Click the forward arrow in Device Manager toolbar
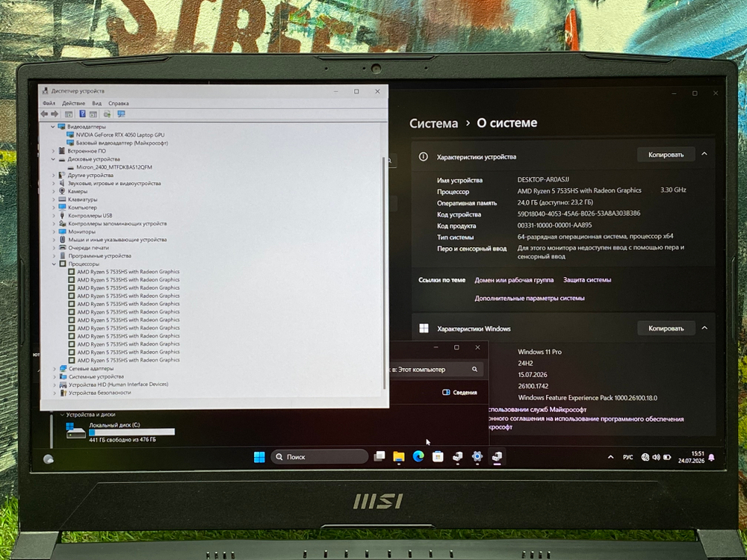This screenshot has height=560, width=747. pyautogui.click(x=55, y=113)
